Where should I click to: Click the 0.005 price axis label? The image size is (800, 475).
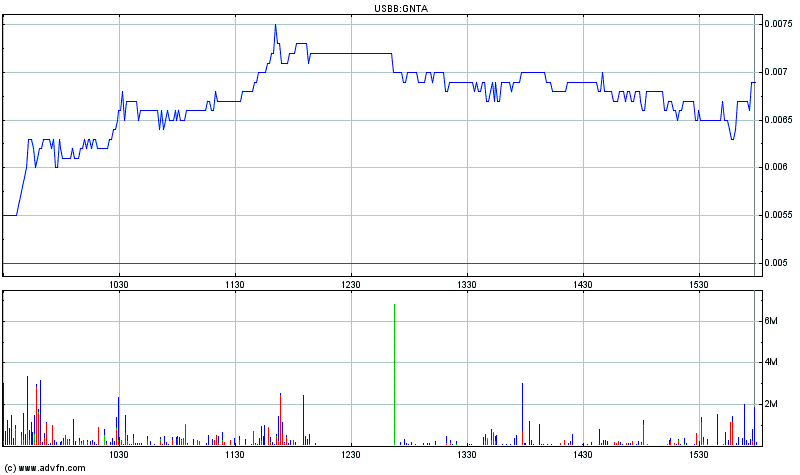(x=776, y=263)
